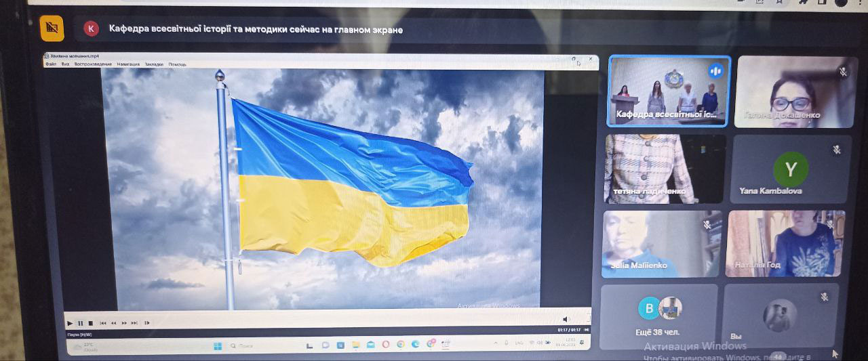The width and height of the screenshot is (868, 361).
Task: Select the Yana Kambalova participant tile
Action: 791,169
